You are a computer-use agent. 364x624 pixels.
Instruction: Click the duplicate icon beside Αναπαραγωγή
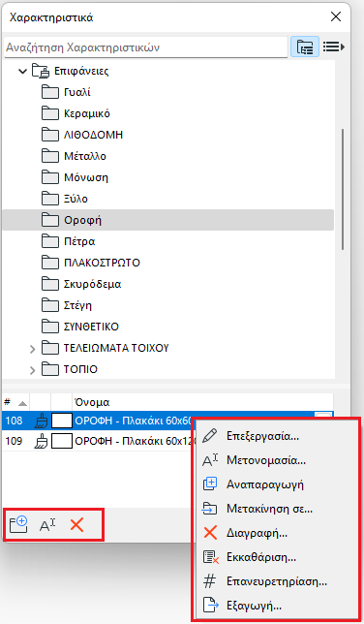[x=210, y=484]
